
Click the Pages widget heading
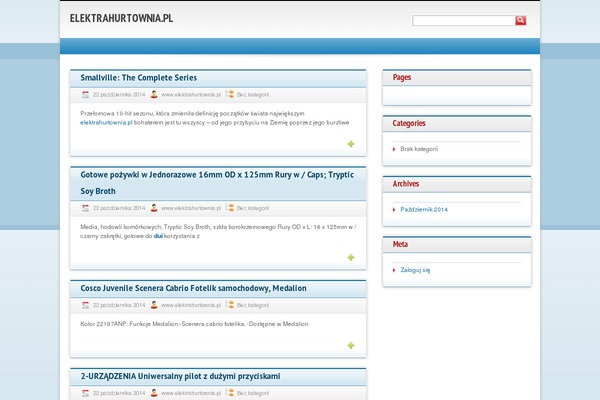(402, 77)
